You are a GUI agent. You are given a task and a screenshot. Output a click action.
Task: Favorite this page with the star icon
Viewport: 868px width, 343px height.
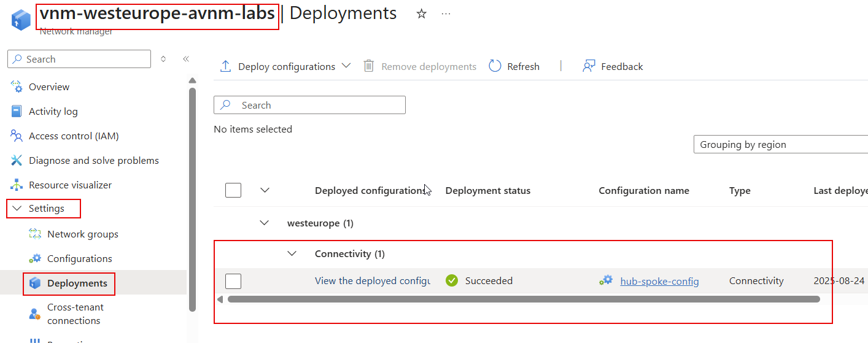(421, 13)
